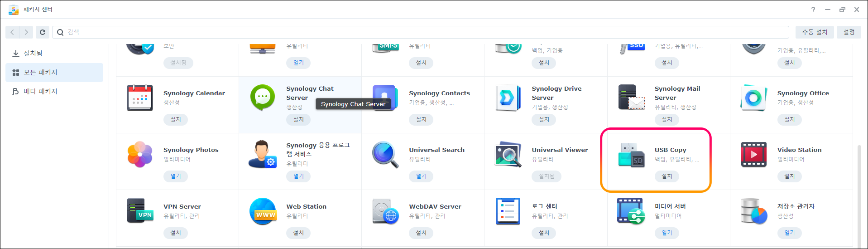Click the Video Station film icon
868x249 pixels.
coord(754,154)
